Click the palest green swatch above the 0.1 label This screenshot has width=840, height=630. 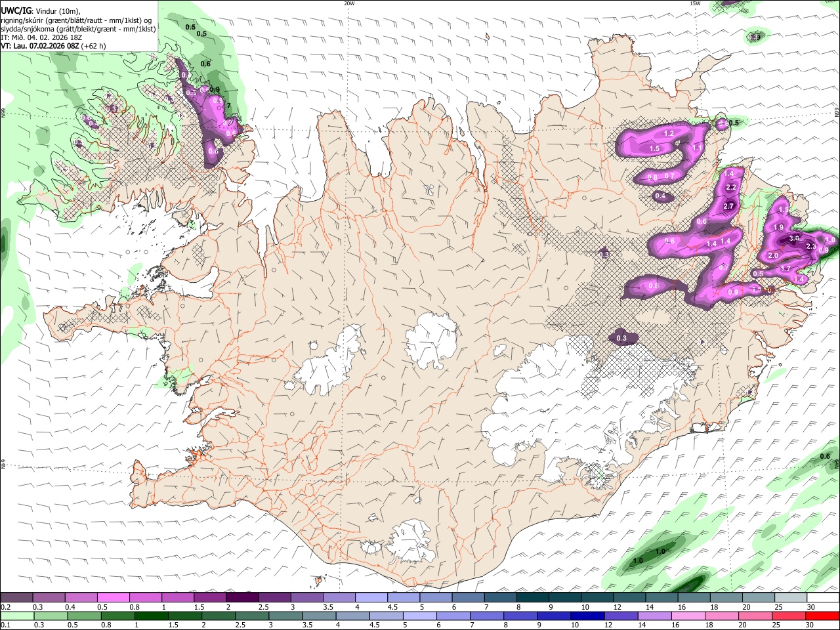point(16,616)
